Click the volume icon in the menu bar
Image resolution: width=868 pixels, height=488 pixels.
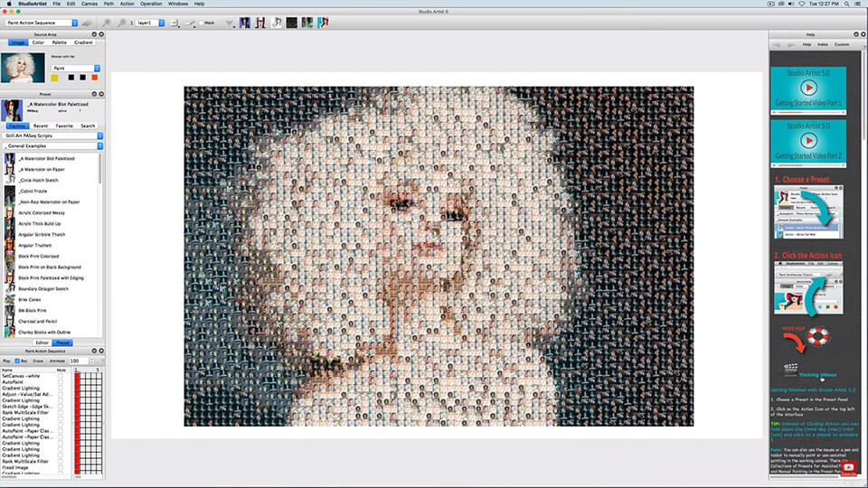791,4
